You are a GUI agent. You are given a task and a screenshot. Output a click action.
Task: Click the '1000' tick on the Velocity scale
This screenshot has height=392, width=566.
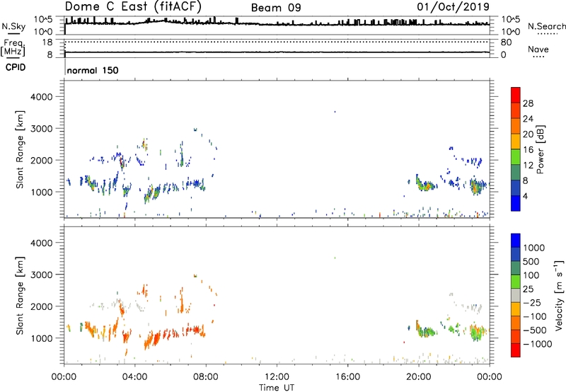(x=533, y=248)
